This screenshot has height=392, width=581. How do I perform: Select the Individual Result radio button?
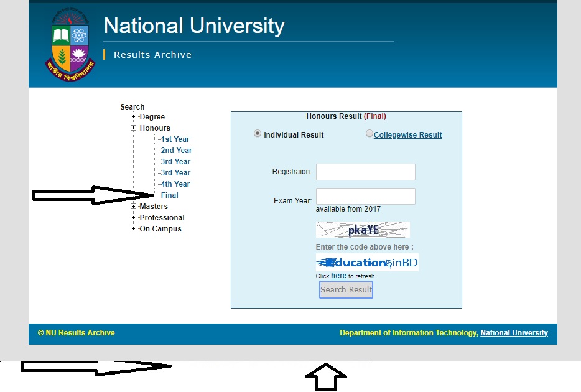(257, 134)
